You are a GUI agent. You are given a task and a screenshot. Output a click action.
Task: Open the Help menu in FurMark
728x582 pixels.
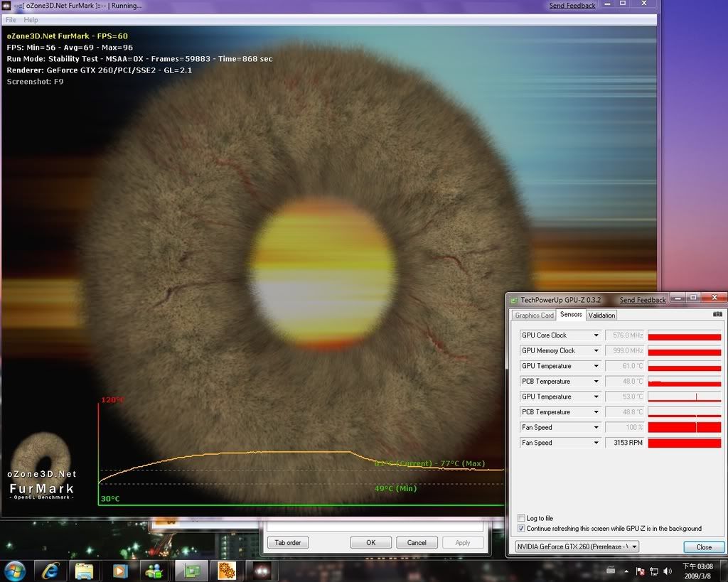click(x=31, y=20)
